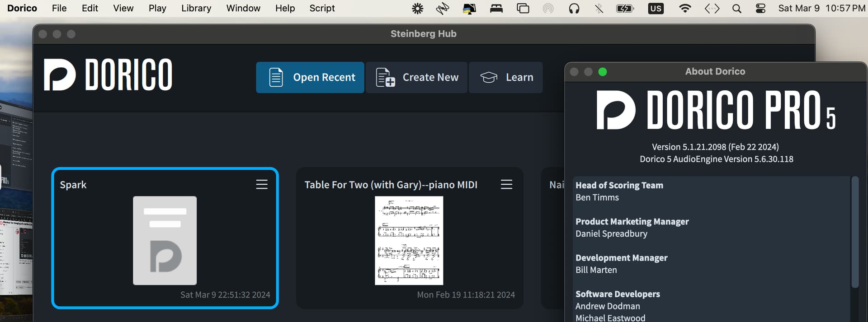Click the Development Manager heading

pyautogui.click(x=622, y=258)
